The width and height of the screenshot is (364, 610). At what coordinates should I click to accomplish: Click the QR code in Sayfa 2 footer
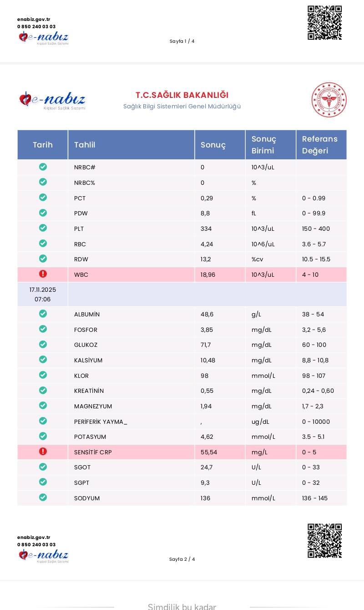point(324,541)
